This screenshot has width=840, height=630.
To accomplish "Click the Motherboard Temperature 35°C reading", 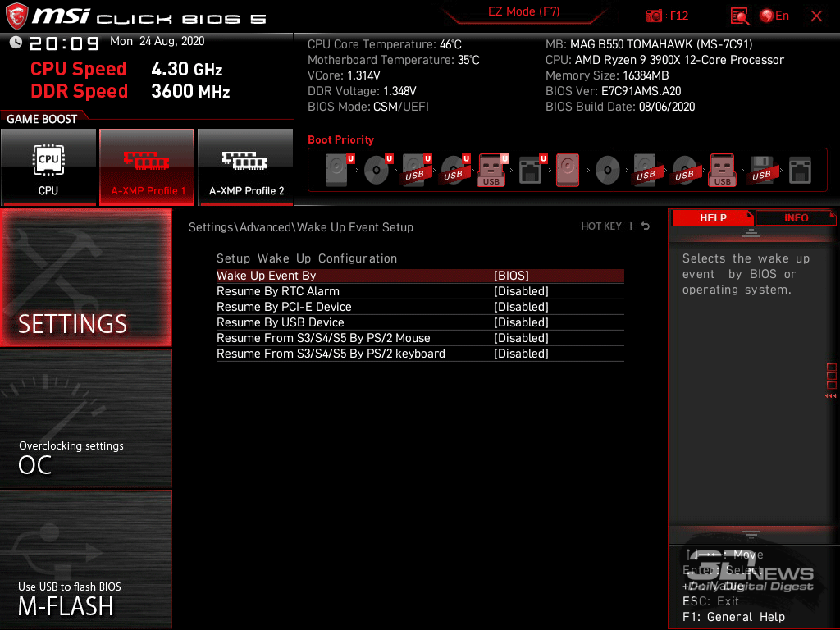I will (x=393, y=60).
